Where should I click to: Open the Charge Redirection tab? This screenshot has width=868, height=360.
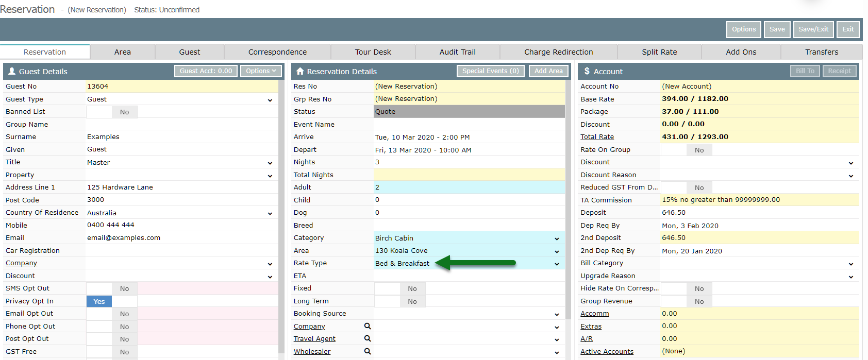(x=559, y=52)
